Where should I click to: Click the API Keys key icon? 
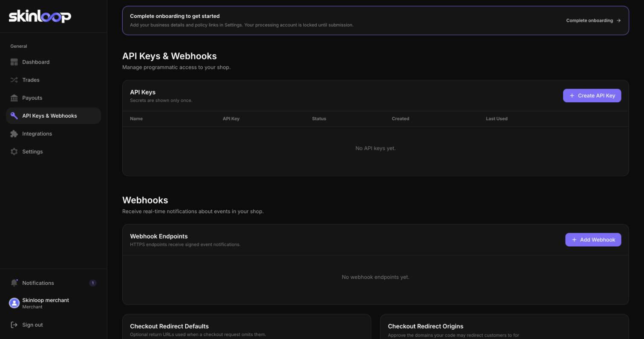click(x=14, y=116)
